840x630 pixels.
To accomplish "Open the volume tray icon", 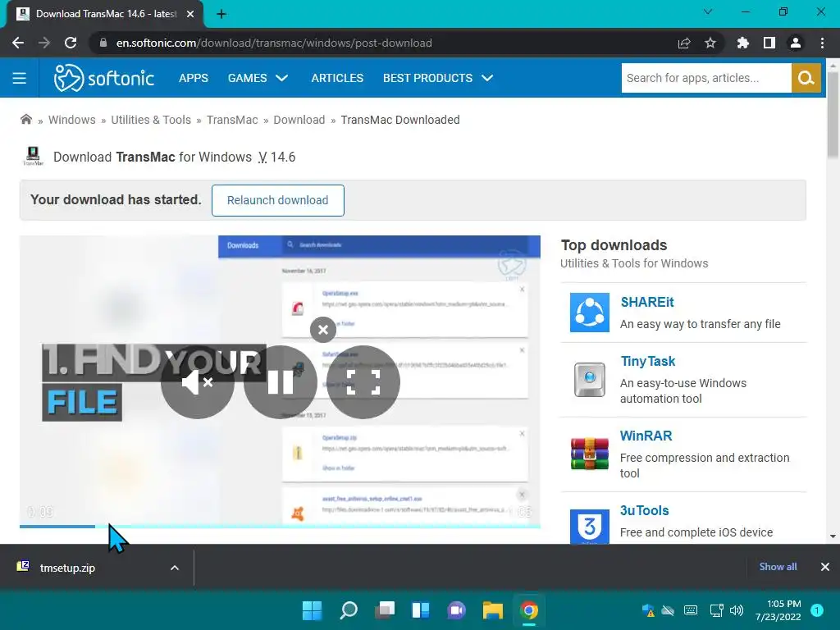I will pos(737,610).
